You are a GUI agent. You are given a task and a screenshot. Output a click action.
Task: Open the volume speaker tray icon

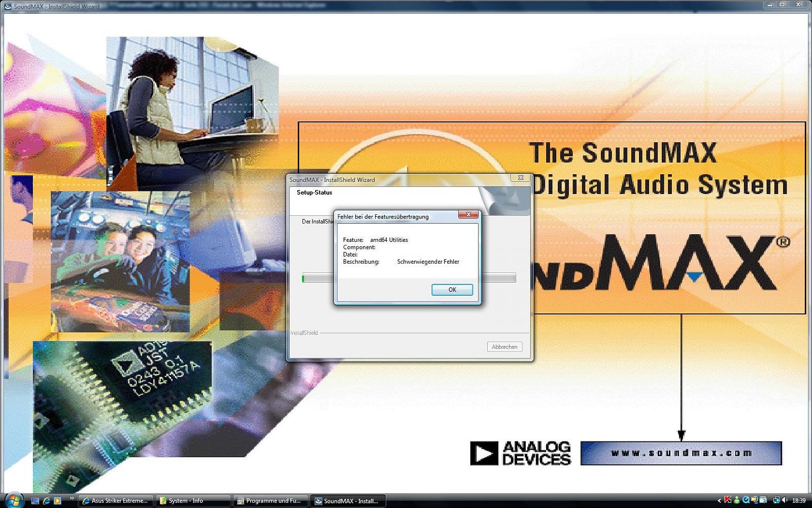(785, 500)
